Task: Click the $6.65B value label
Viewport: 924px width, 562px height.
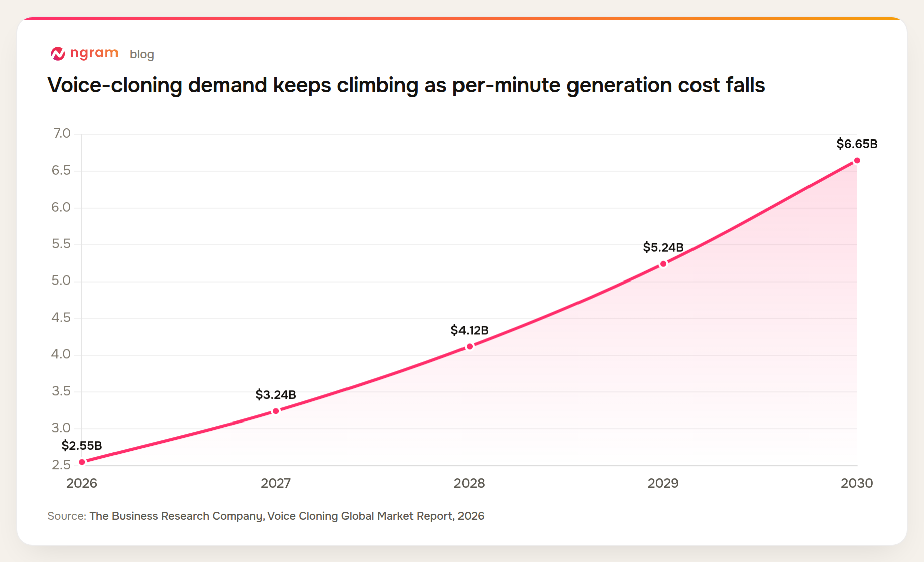Action: [857, 144]
